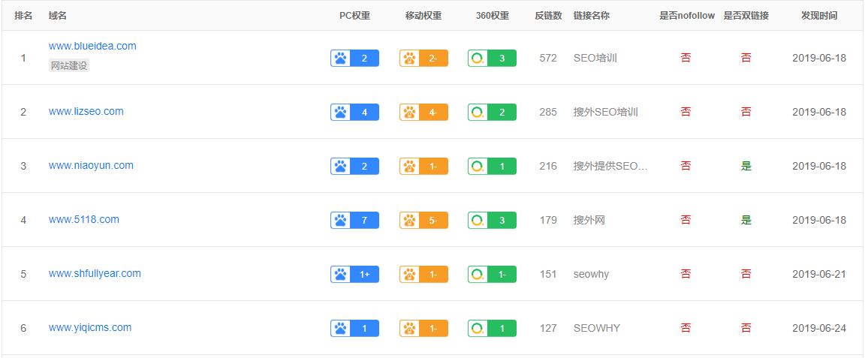The image size is (868, 358).
Task: Open the www.blueidea.com domain link
Action: point(92,46)
